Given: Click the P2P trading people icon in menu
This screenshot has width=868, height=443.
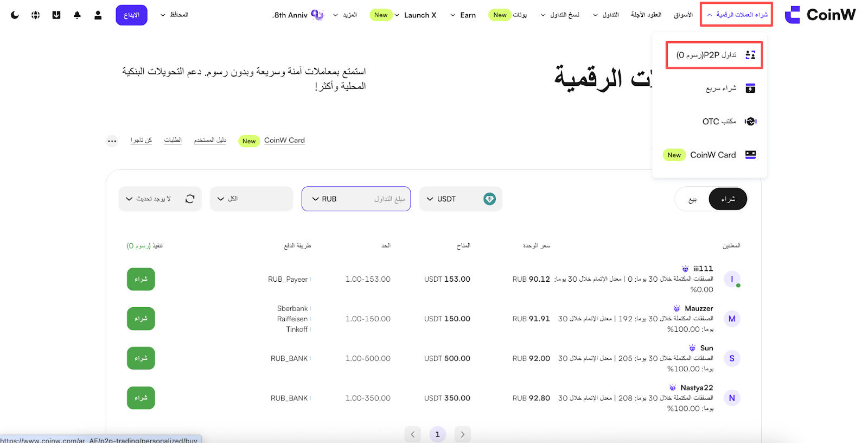Looking at the screenshot, I should pos(750,55).
